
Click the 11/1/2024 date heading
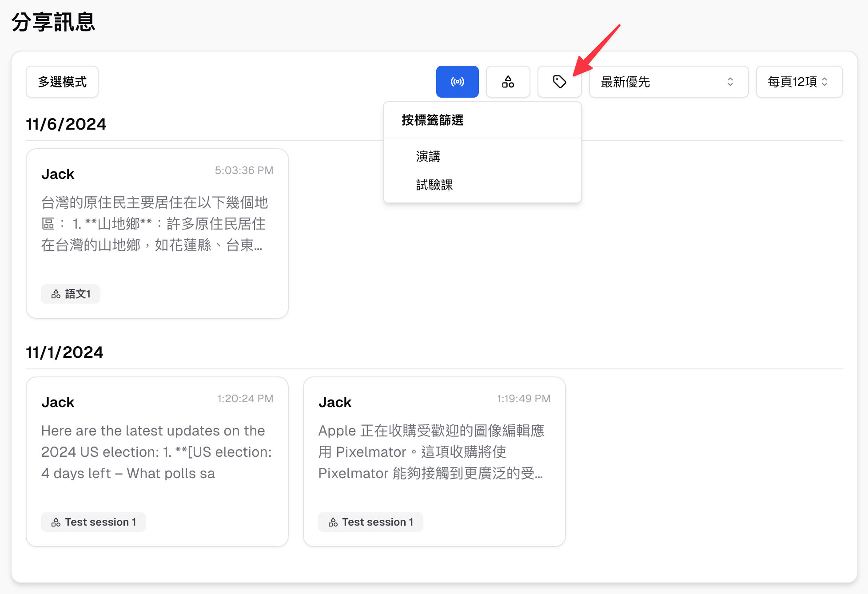pos(65,352)
